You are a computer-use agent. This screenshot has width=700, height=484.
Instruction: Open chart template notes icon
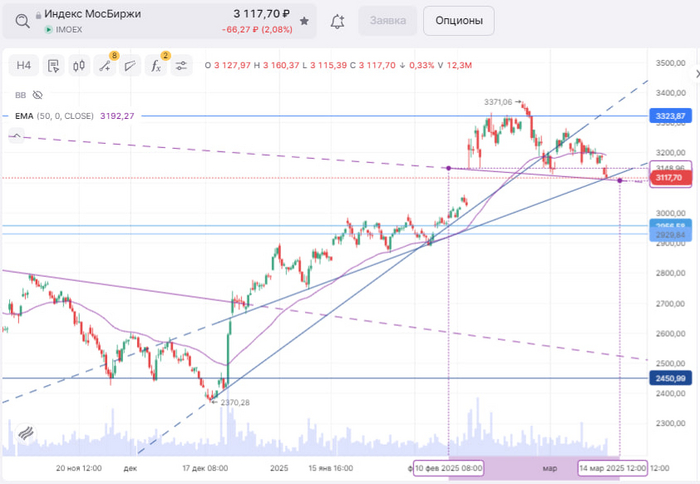(54, 66)
